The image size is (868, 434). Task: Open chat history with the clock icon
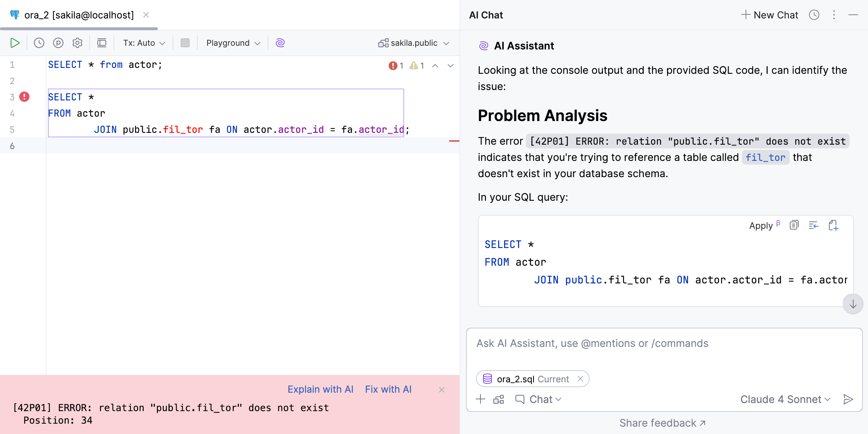[x=814, y=15]
